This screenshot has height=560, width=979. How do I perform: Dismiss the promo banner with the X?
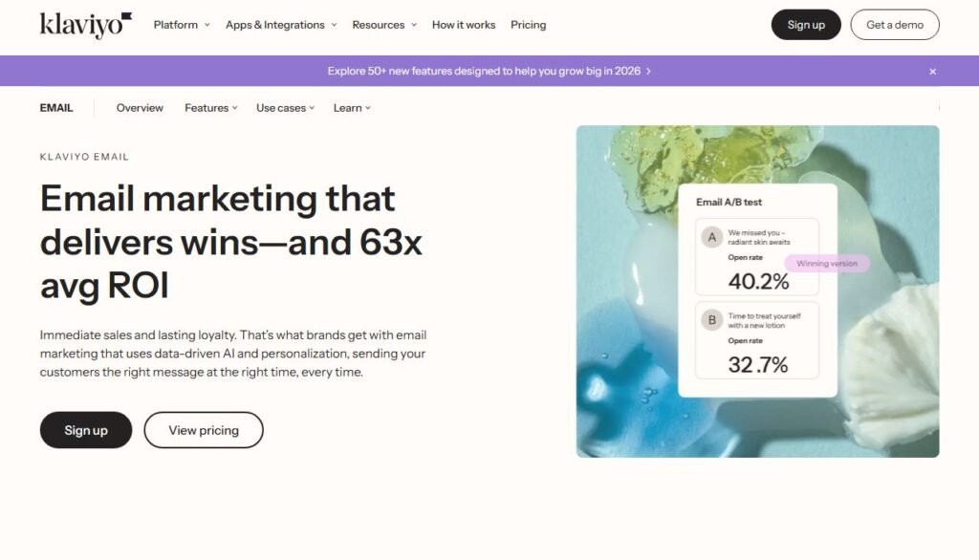coord(932,71)
